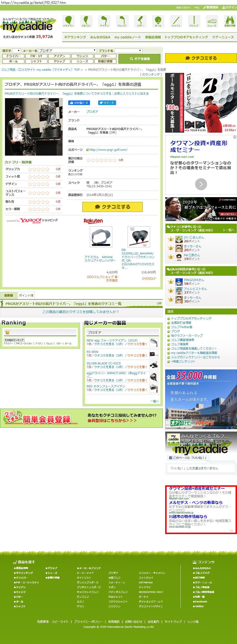237x644 pixels.
Task: Click 簡単会員登録 banner
Action: click(x=81, y=418)
